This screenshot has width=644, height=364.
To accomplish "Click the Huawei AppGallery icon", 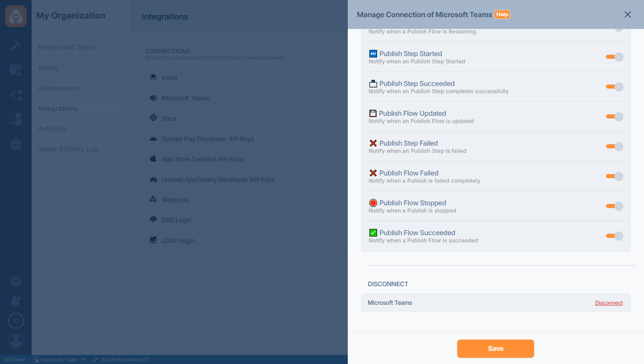I will [x=153, y=180].
